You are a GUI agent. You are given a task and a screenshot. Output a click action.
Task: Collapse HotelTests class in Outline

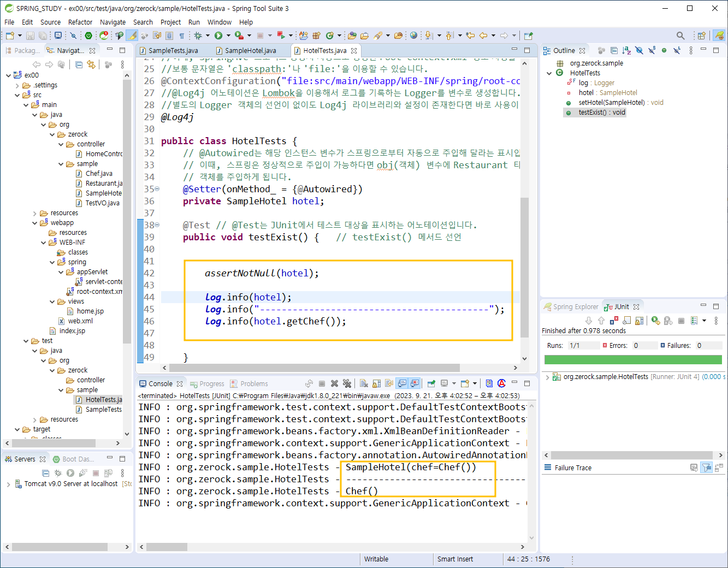(x=549, y=73)
